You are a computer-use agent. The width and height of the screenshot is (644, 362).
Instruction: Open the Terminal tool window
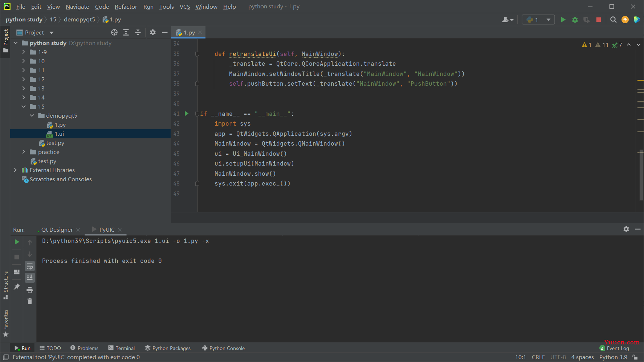coord(121,348)
